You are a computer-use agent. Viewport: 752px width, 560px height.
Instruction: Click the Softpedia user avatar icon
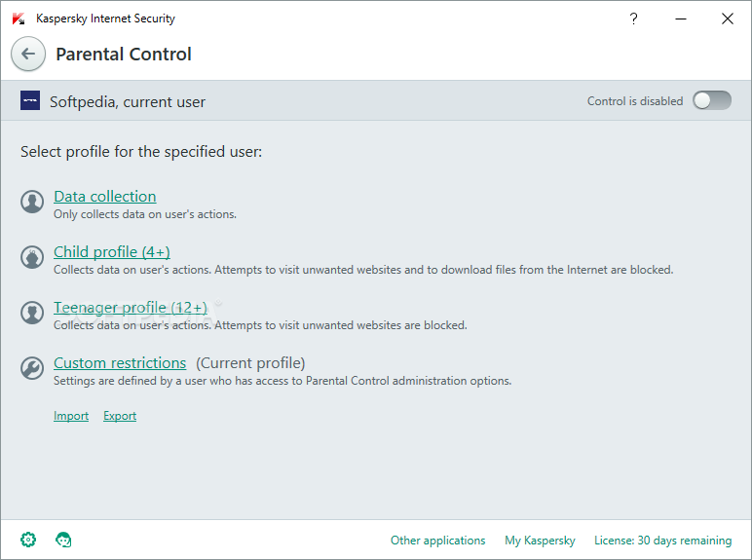[30, 100]
